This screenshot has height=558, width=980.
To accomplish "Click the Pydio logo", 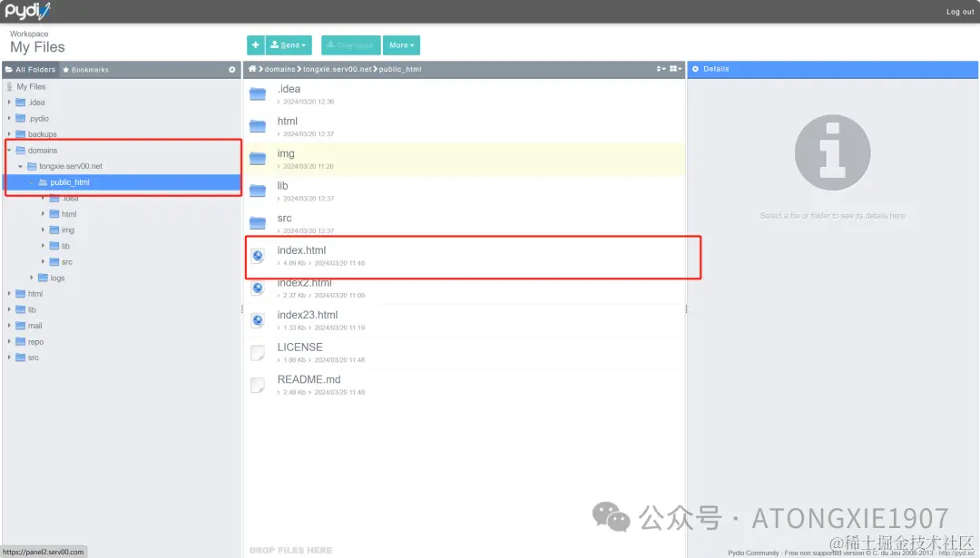I will (27, 11).
